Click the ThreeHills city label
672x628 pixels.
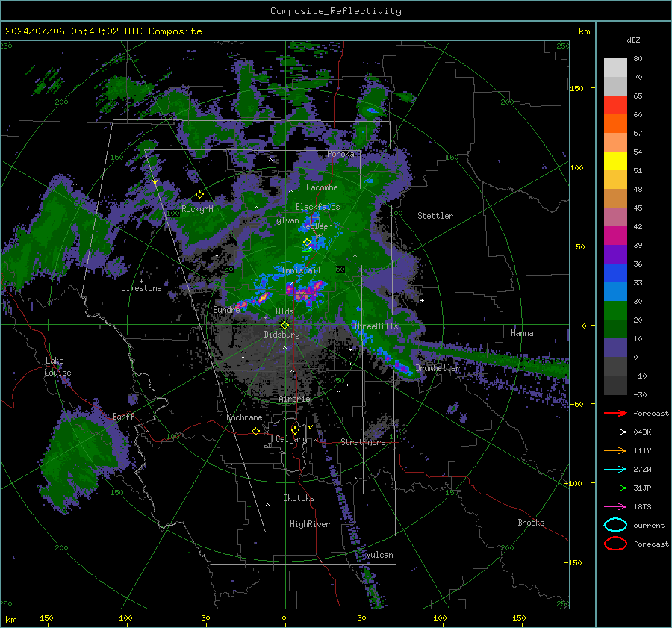coord(376,326)
